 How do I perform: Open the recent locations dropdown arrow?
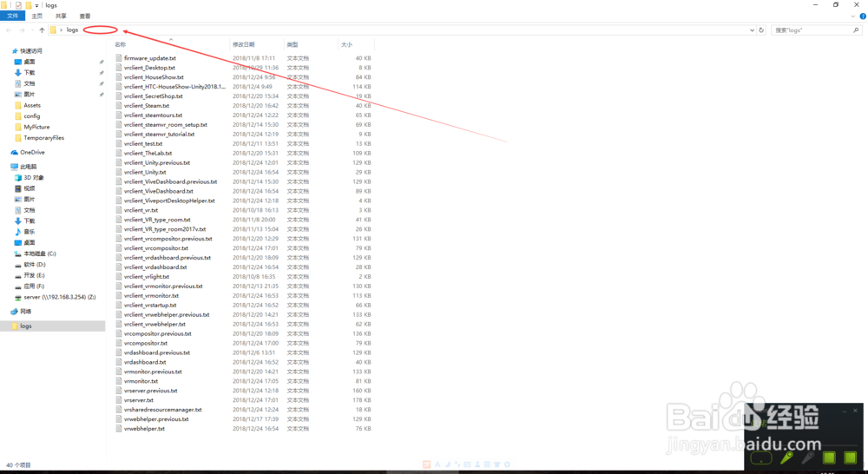[32, 30]
